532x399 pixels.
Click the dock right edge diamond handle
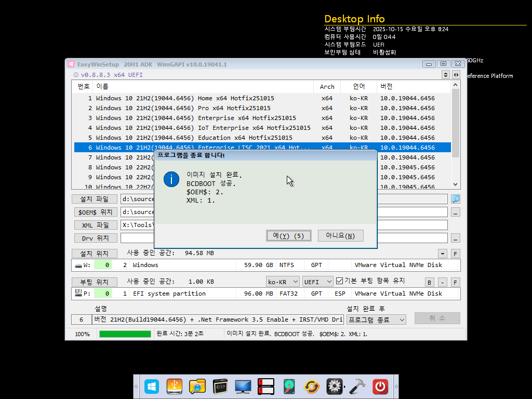pyautogui.click(x=396, y=387)
